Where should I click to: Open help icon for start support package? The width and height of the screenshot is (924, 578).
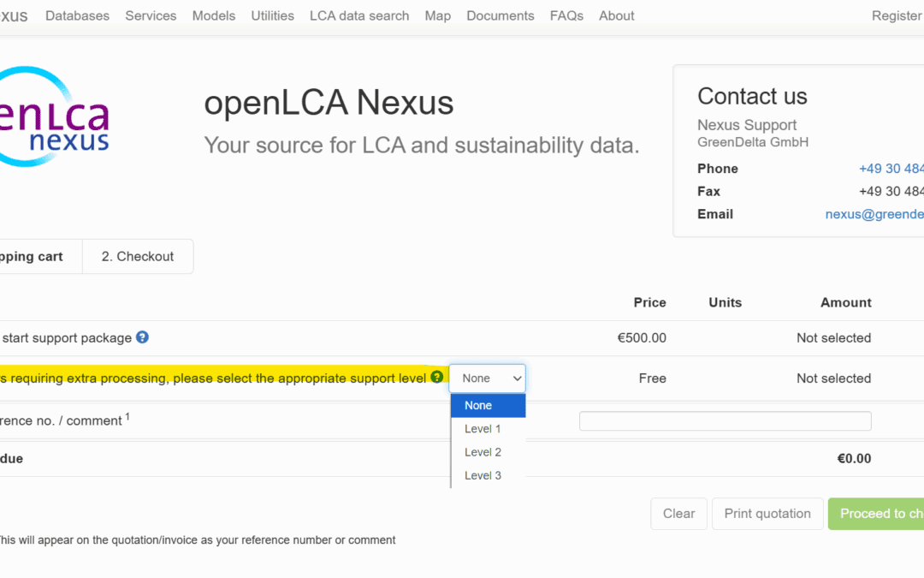tap(142, 337)
